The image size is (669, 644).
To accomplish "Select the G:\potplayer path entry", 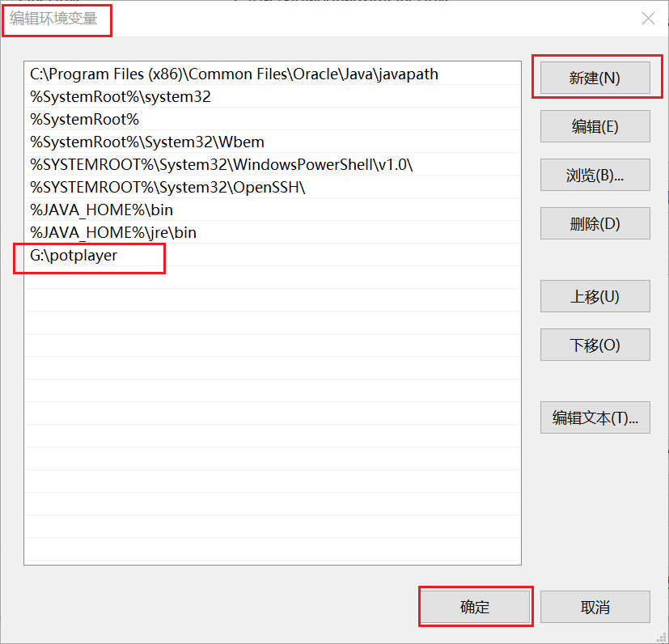I will click(x=273, y=255).
